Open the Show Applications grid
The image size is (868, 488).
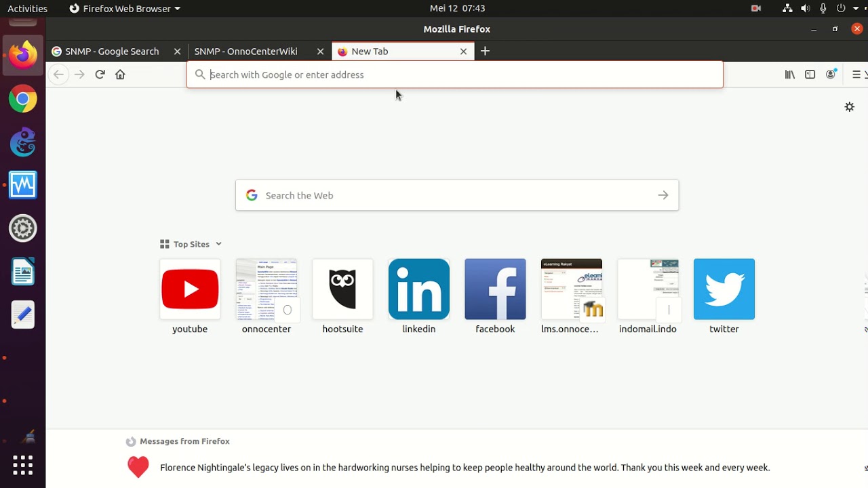tap(22, 465)
